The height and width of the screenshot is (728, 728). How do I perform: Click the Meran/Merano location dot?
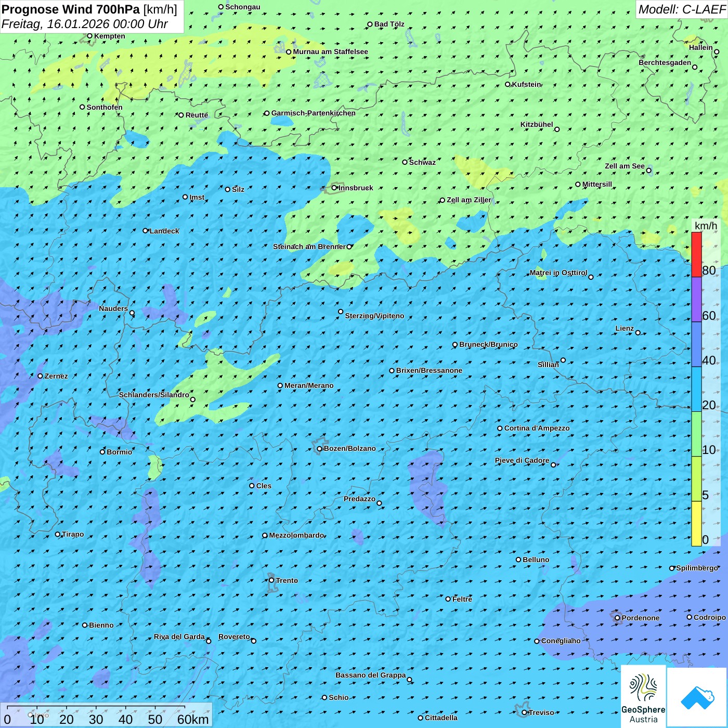(x=280, y=385)
